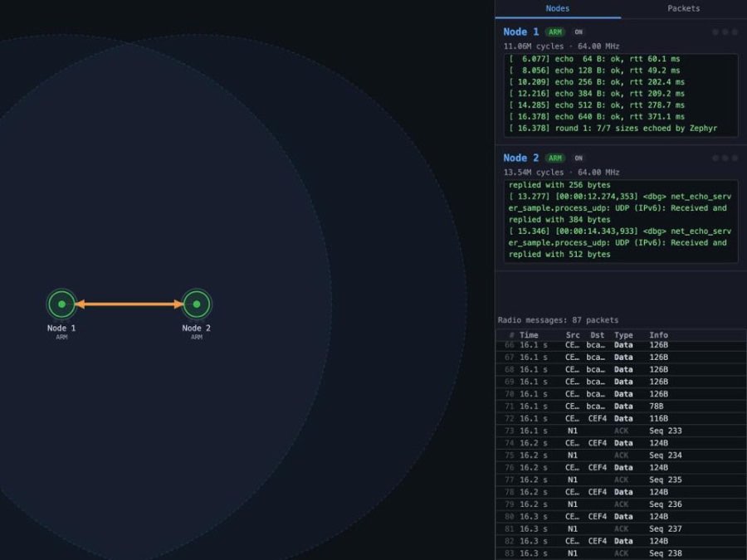The height and width of the screenshot is (560, 747).
Task: Click the Node 2 heading in the panel
Action: pos(520,158)
